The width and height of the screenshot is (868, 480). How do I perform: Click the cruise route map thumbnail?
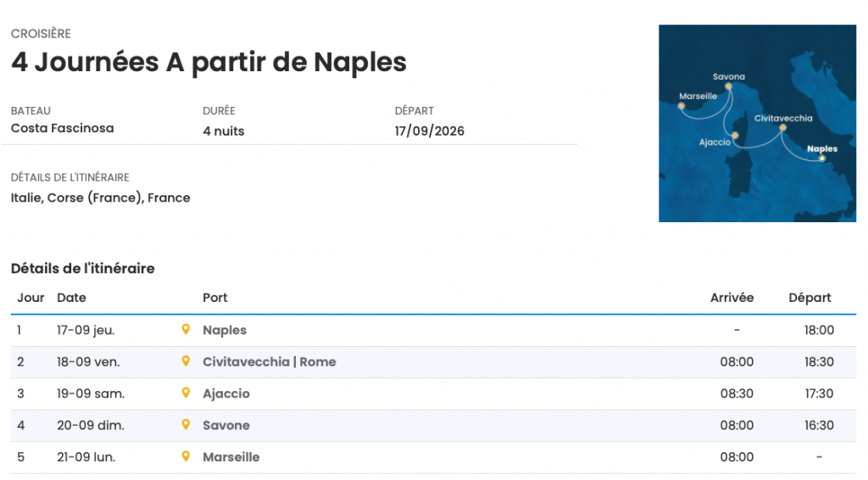coord(757,123)
